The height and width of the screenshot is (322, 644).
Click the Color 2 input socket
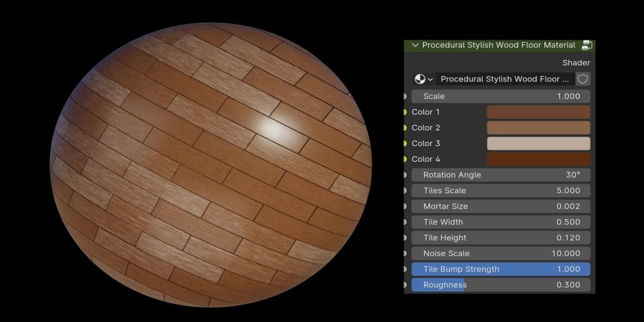[x=405, y=128]
